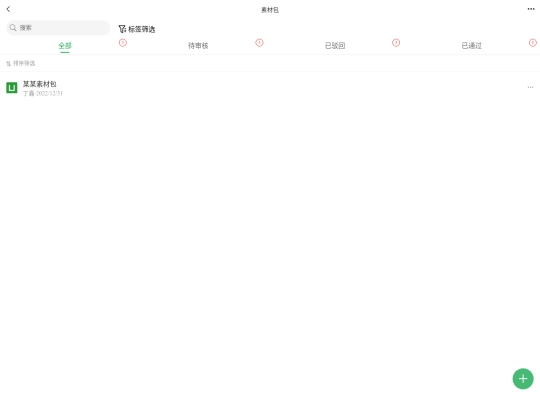
Task: Click the sort arrows icon
Action: [8, 63]
